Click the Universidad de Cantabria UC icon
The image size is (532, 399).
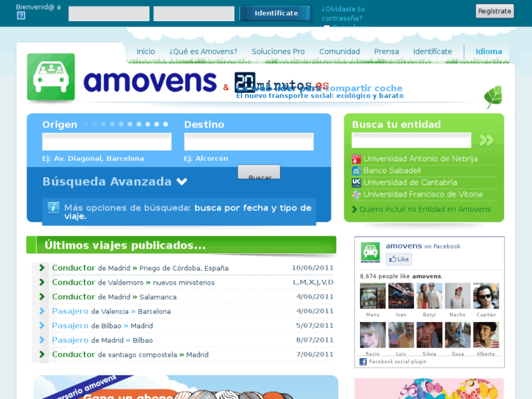pos(356,183)
